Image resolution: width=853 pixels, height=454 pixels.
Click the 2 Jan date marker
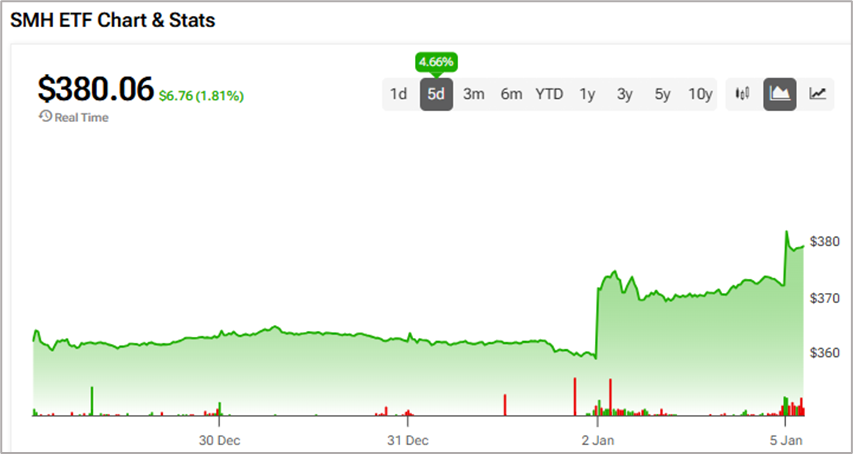coord(596,440)
